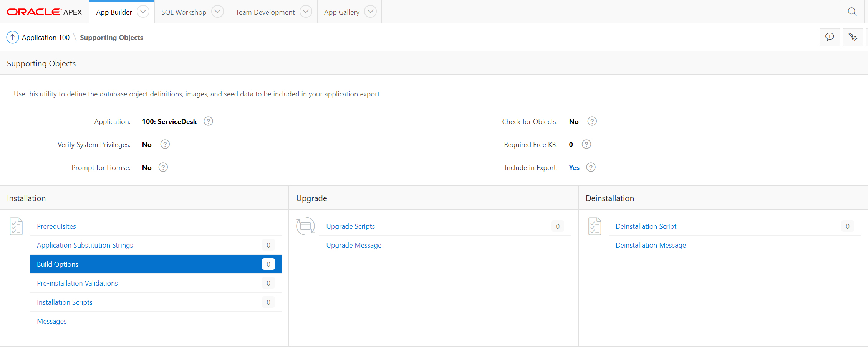
Task: Click the Include in Export Yes link
Action: click(574, 168)
